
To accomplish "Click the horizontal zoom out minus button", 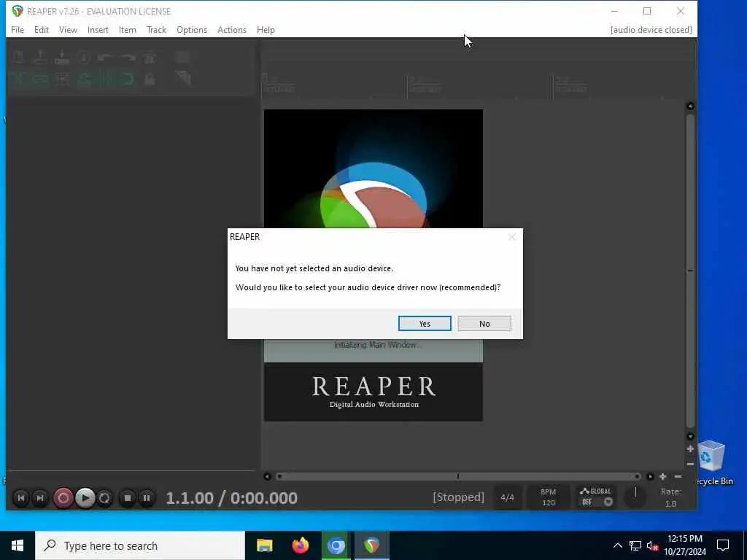I will (678, 477).
